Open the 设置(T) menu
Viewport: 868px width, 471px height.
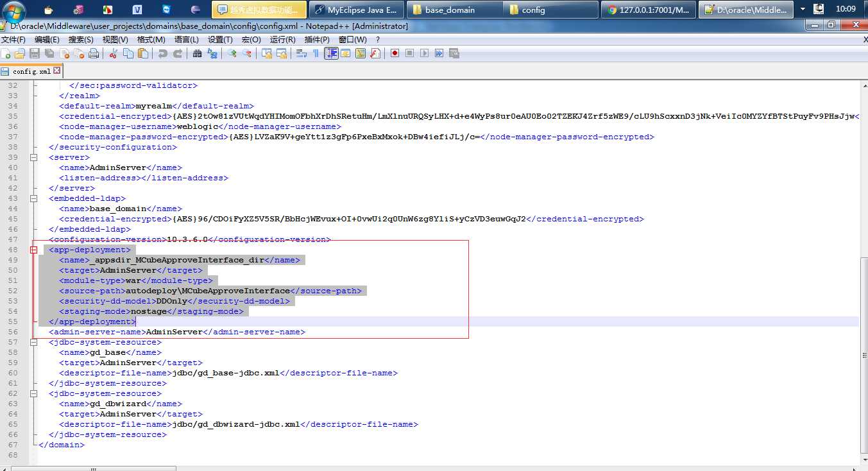coord(220,40)
